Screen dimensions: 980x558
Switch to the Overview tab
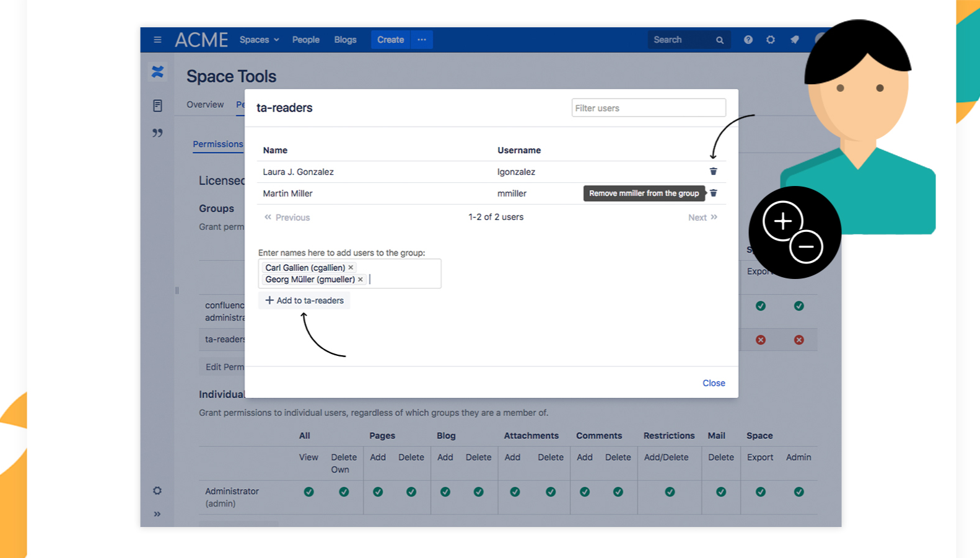point(205,105)
